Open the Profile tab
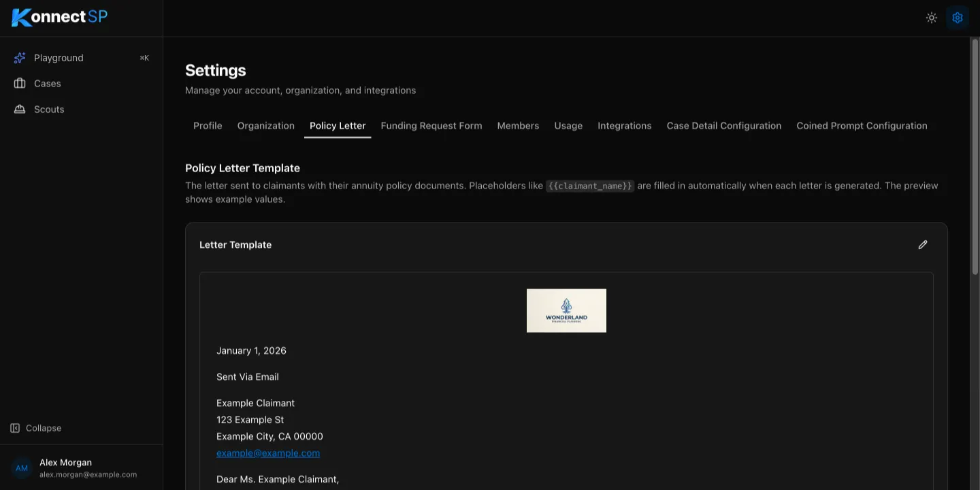 208,126
